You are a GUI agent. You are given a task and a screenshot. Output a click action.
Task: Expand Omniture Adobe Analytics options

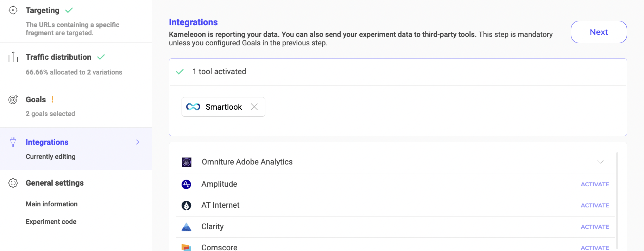point(600,162)
